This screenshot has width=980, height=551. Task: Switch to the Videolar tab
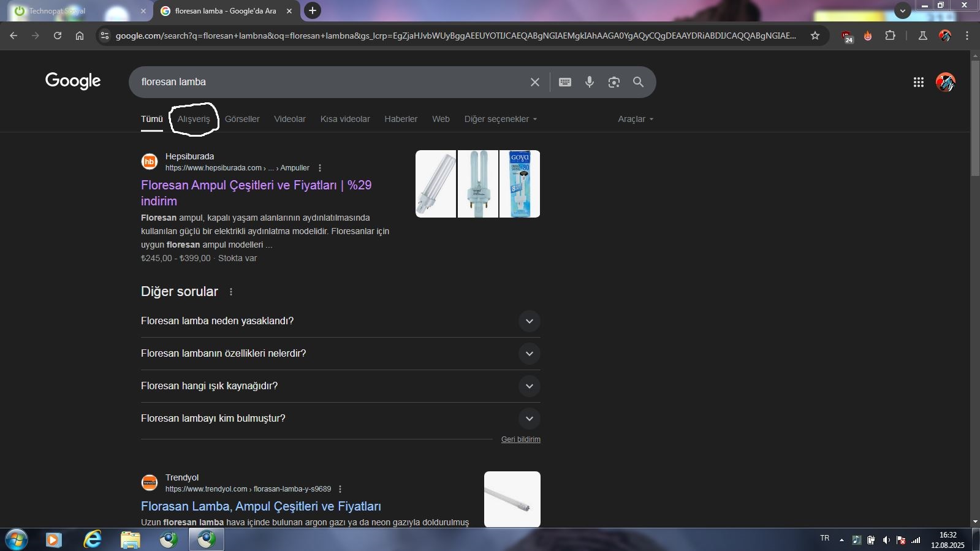coord(290,119)
